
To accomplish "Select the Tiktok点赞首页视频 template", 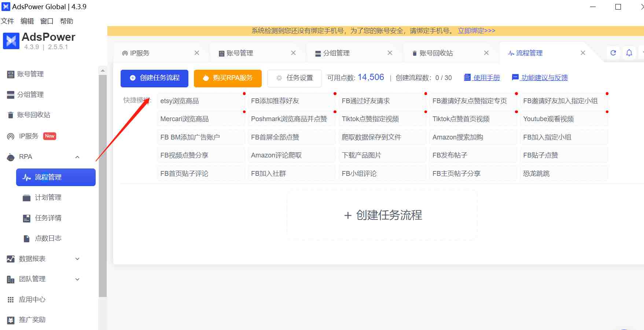I will pyautogui.click(x=473, y=119).
